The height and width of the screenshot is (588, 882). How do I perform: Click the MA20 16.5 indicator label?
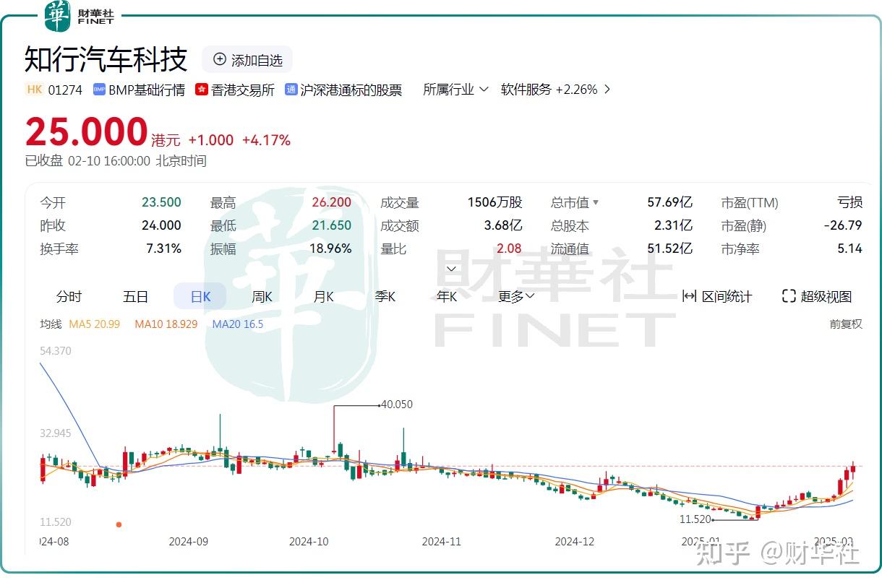pos(238,324)
